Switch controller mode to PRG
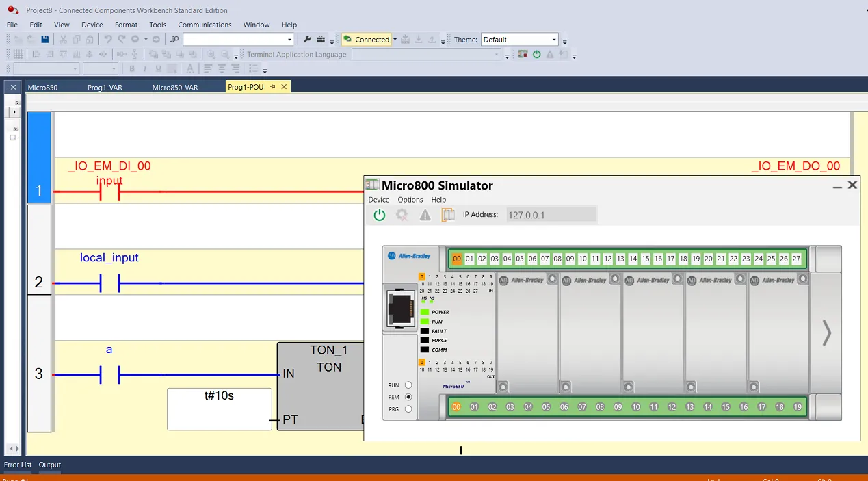Viewport: 868px width, 481px height. pos(408,409)
